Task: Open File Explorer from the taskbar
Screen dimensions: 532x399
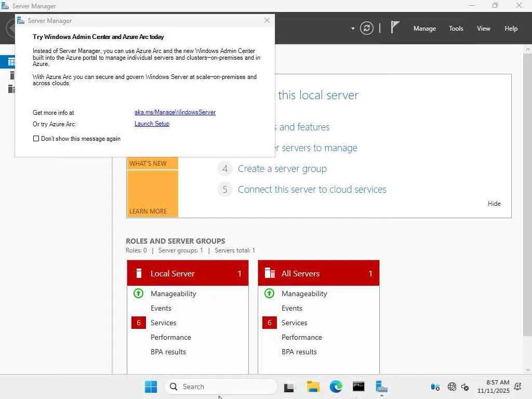Action: coord(313,387)
